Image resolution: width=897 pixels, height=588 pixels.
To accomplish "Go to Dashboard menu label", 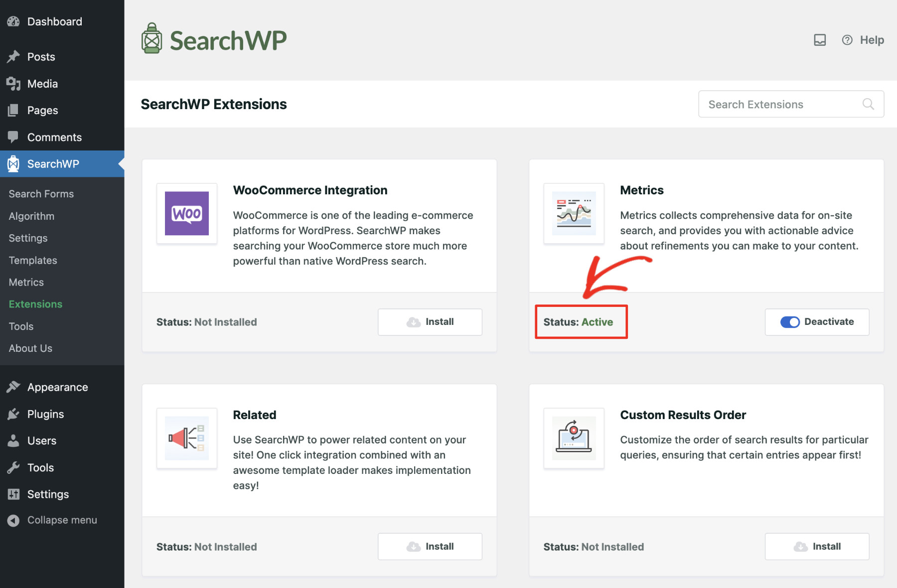I will coord(55,21).
